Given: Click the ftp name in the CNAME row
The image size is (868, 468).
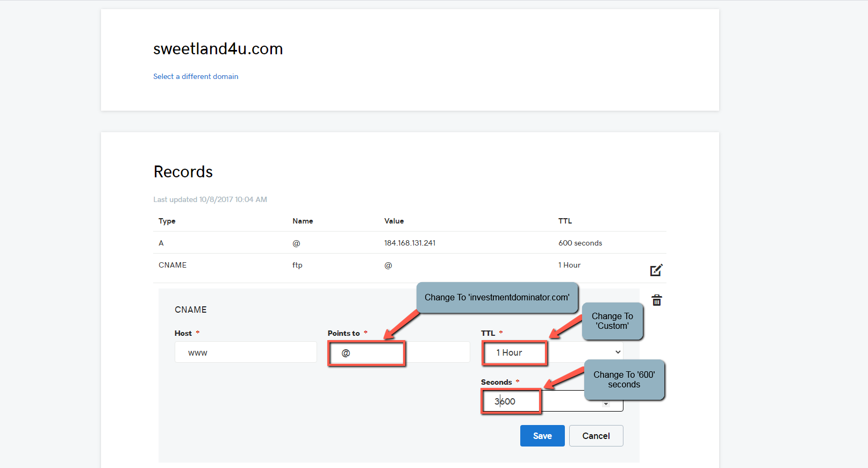Looking at the screenshot, I should tap(297, 265).
